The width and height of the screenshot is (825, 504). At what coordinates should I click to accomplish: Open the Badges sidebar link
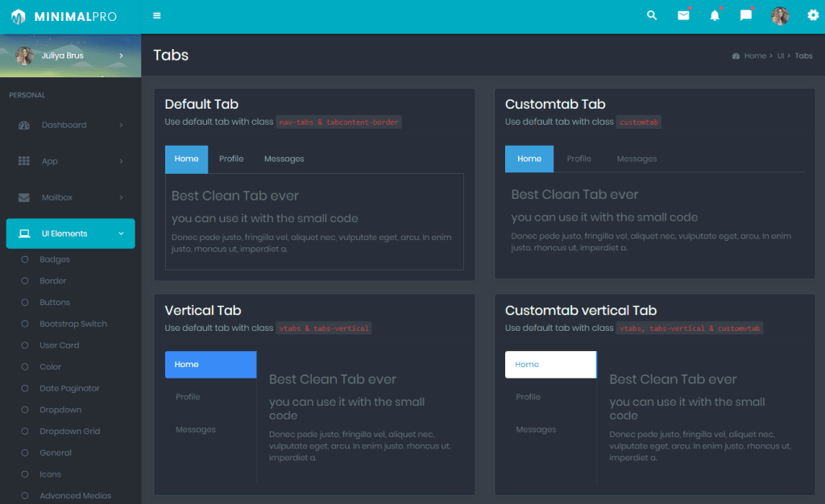click(x=55, y=259)
